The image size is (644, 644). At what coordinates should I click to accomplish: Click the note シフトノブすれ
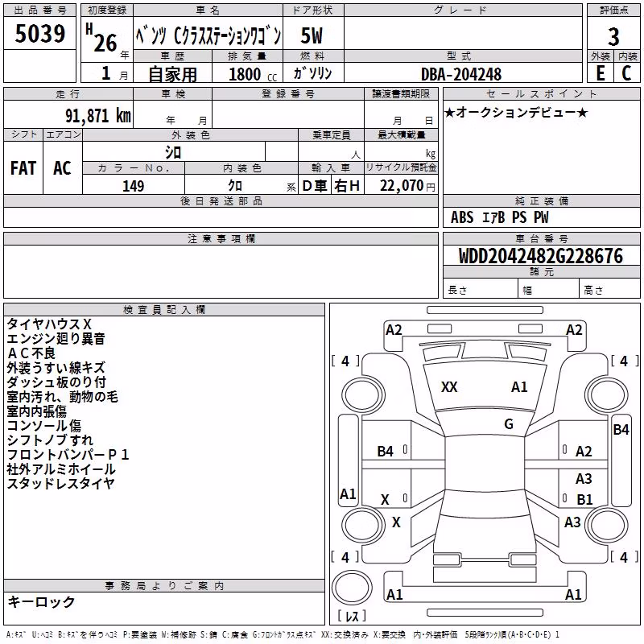[x=50, y=440]
